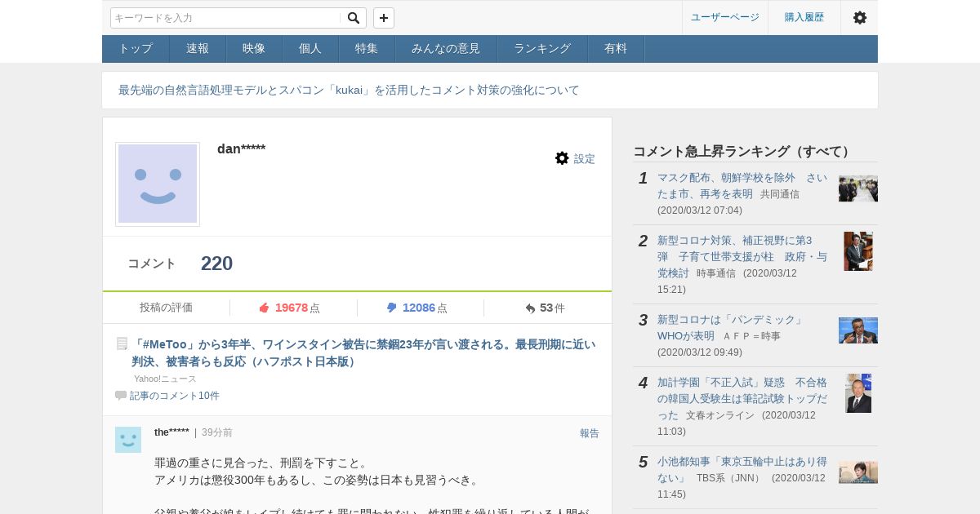
Task: Open the ランキング tab
Action: 542,49
